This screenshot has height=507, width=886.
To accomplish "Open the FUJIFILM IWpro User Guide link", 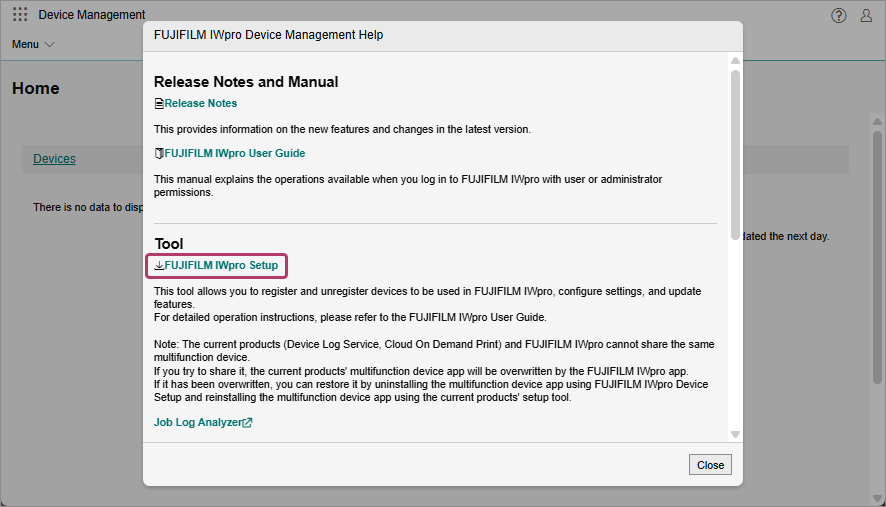I will tap(234, 153).
